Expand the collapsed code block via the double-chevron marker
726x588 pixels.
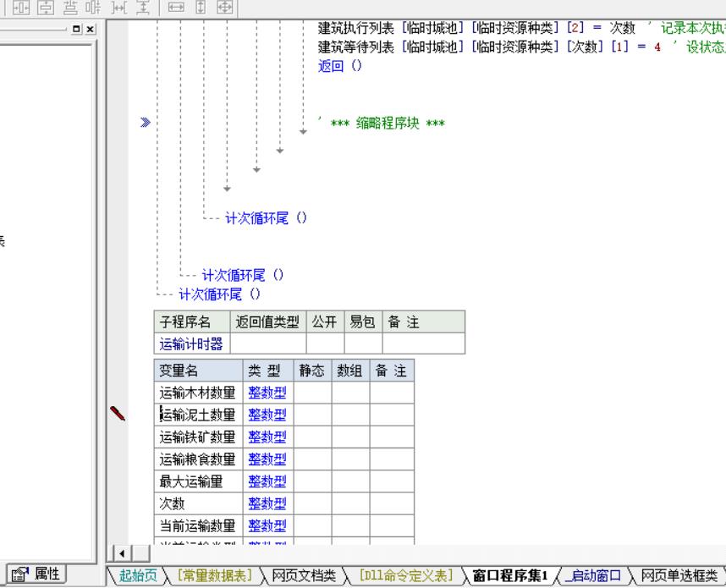coord(146,122)
